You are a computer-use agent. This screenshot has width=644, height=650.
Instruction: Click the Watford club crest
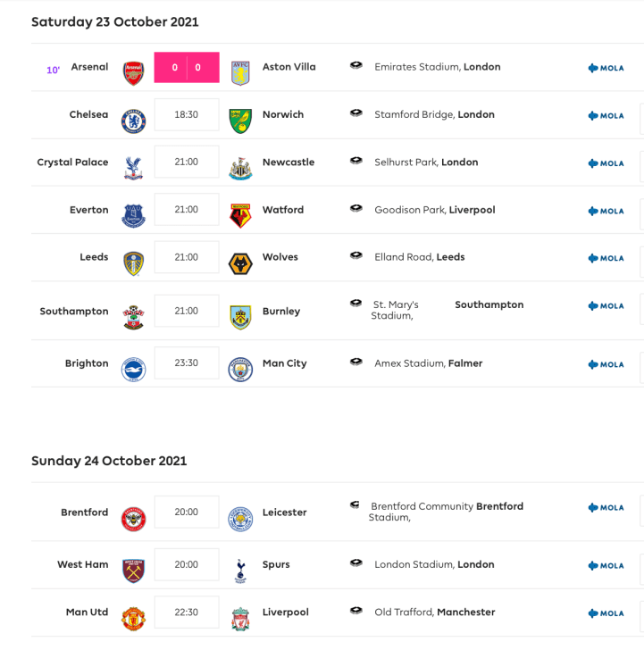pos(240,215)
